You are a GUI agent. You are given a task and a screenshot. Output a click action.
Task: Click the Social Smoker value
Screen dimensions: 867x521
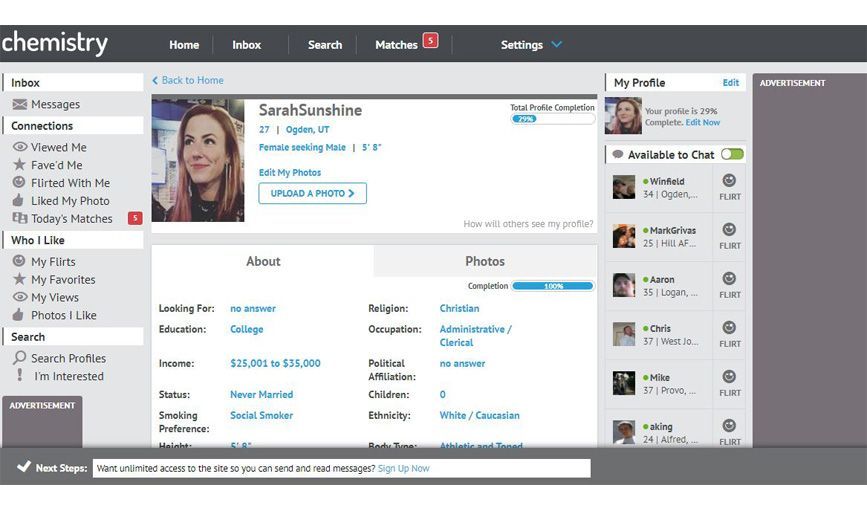click(262, 415)
